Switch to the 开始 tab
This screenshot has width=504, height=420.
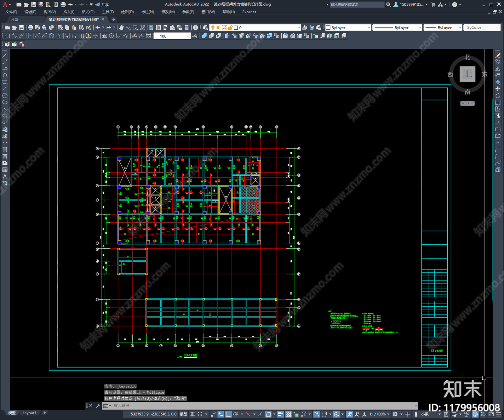[x=15, y=20]
